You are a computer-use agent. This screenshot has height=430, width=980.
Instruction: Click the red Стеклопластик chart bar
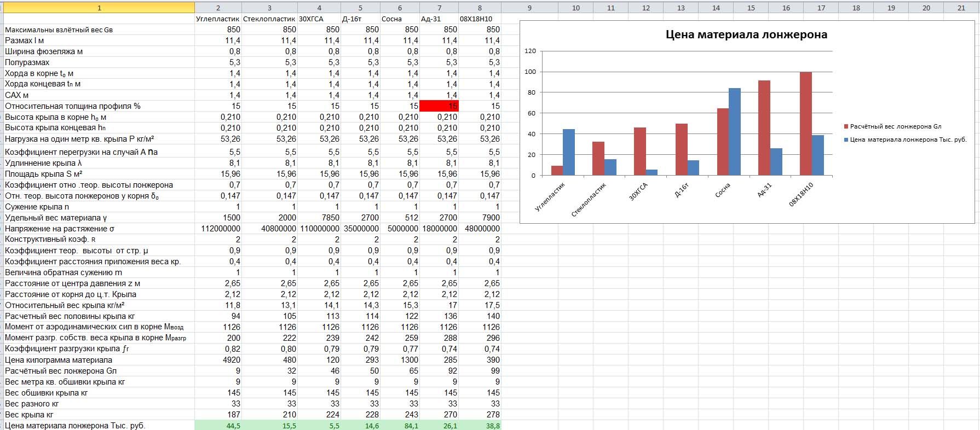point(598,159)
